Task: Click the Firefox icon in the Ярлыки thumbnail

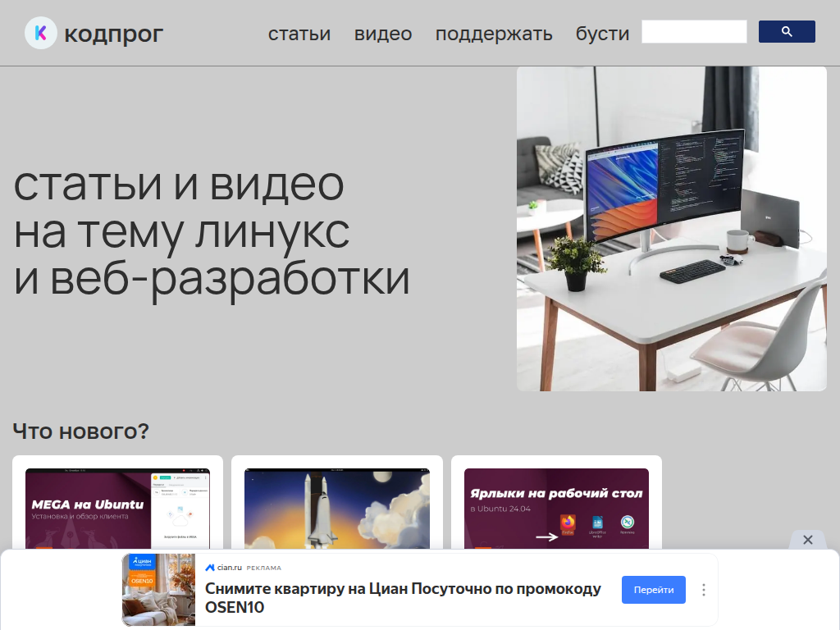Action: (x=568, y=523)
